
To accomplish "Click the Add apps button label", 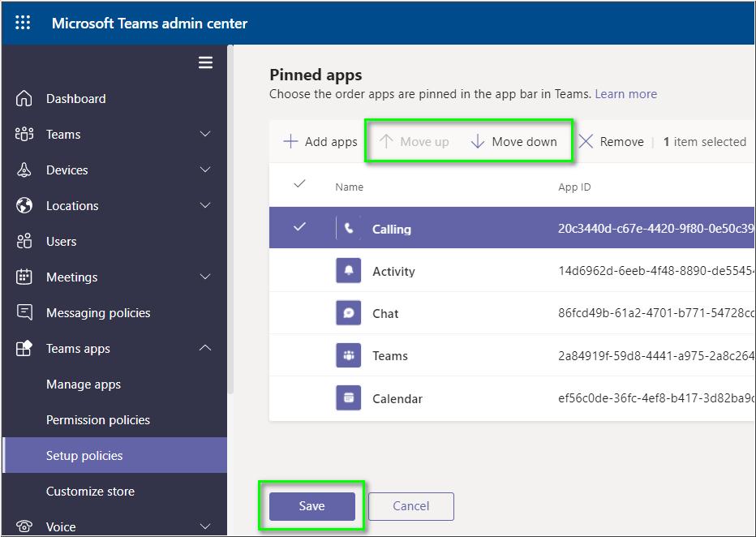I will (331, 142).
